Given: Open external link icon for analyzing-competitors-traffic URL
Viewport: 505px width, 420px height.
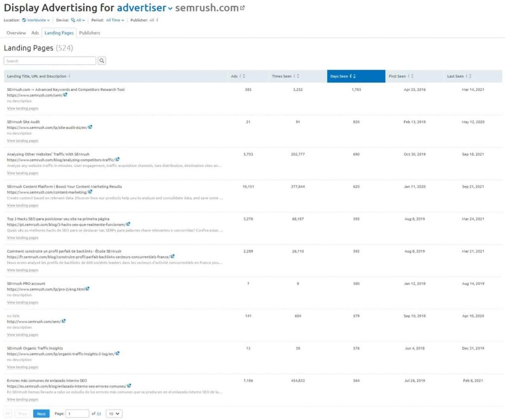Looking at the screenshot, I should 117,159.
